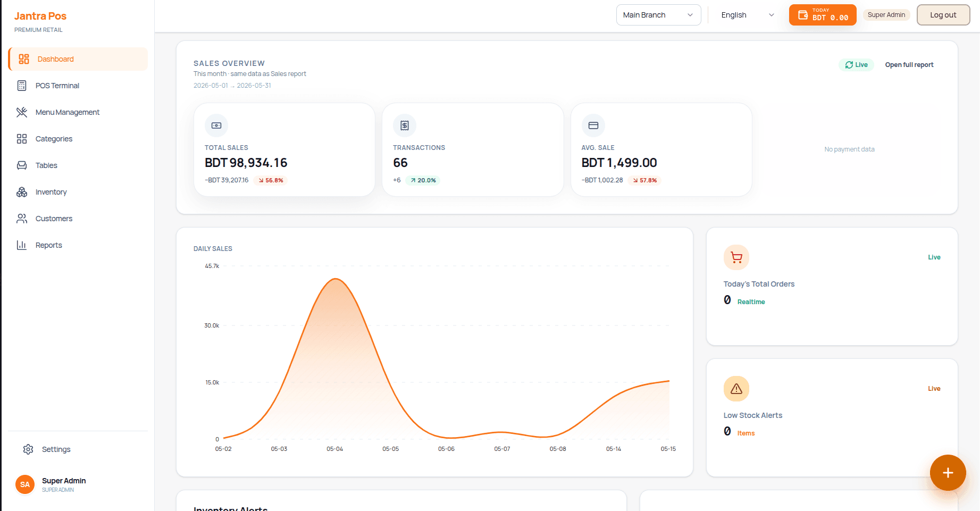Click the Live label on Today's Total Orders card
980x511 pixels.
(934, 257)
